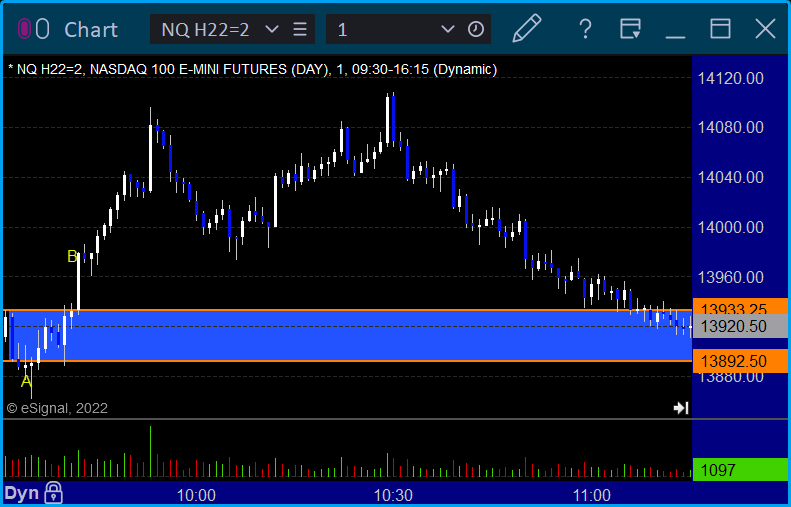Maximize the chart window

720,29
